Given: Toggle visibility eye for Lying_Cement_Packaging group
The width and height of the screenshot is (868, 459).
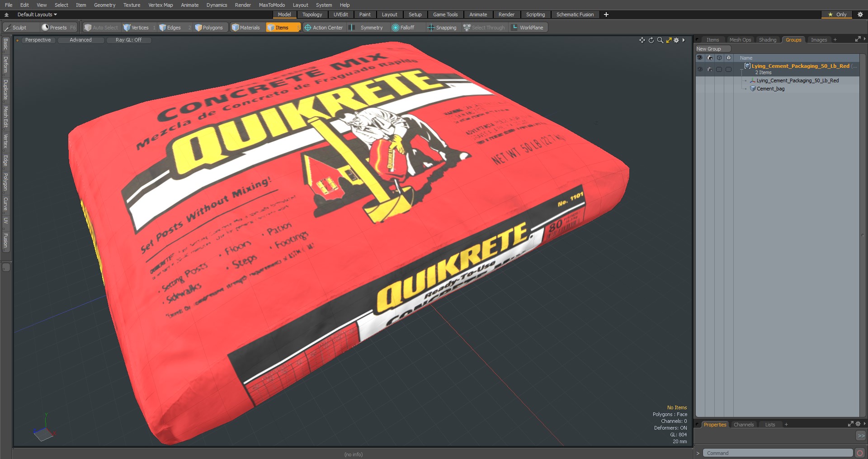Looking at the screenshot, I should pos(700,69).
